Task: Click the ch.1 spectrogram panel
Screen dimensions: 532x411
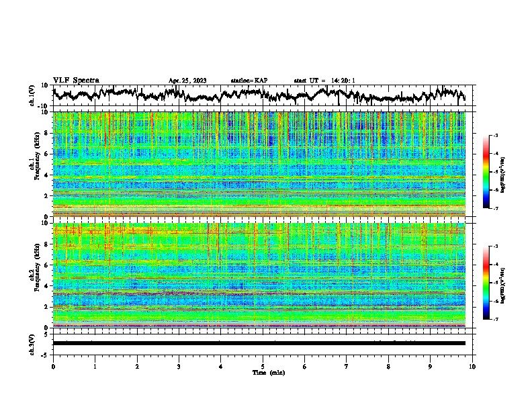Action: [259, 164]
